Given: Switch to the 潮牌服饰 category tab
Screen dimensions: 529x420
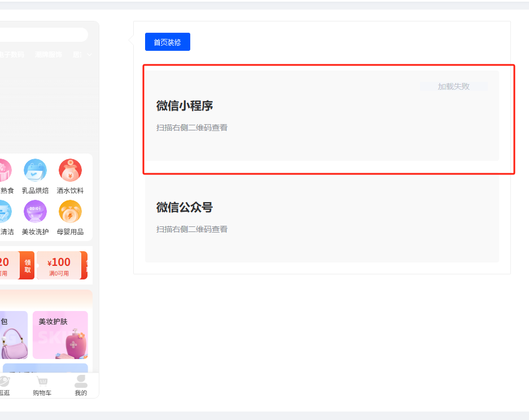Looking at the screenshot, I should [48, 54].
